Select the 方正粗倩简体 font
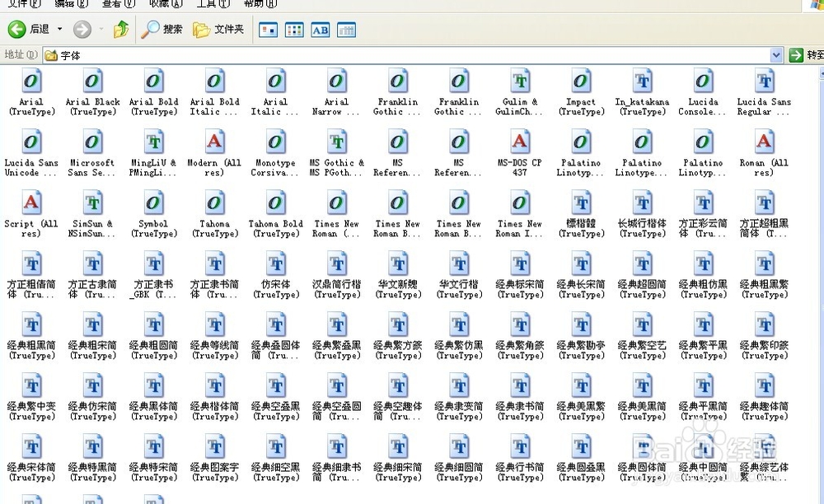 coord(31,275)
